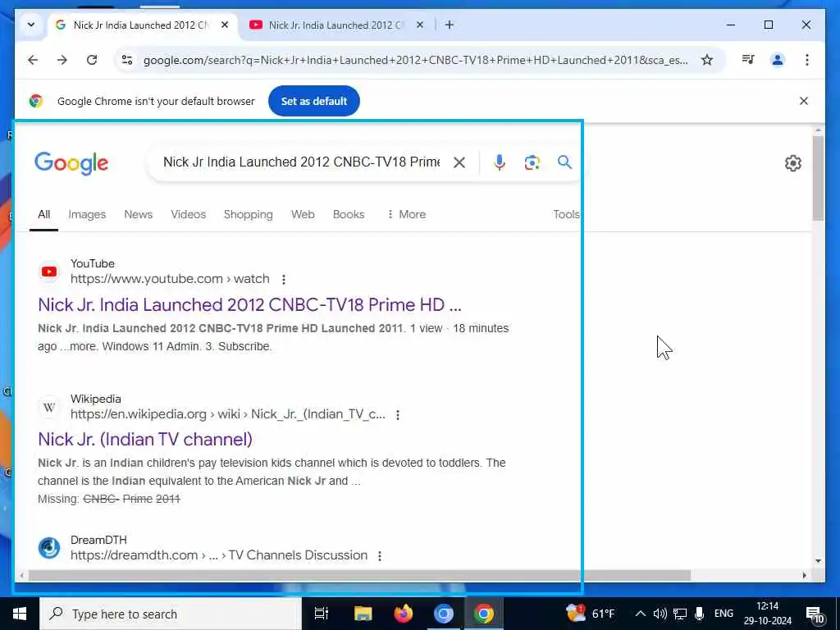Go back to the previous page
Screen dimensions: 840x630
(33, 60)
